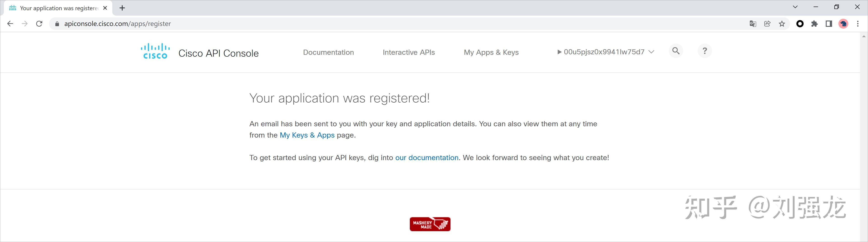
Task: Open the Documentation menu item
Action: pyautogui.click(x=328, y=52)
